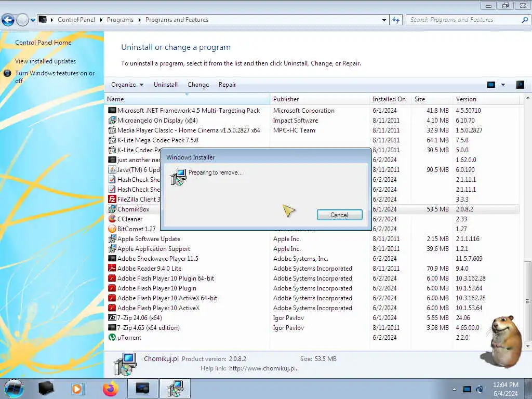
Task: Expand the arrow after Programs breadcrumb
Action: coord(139,20)
